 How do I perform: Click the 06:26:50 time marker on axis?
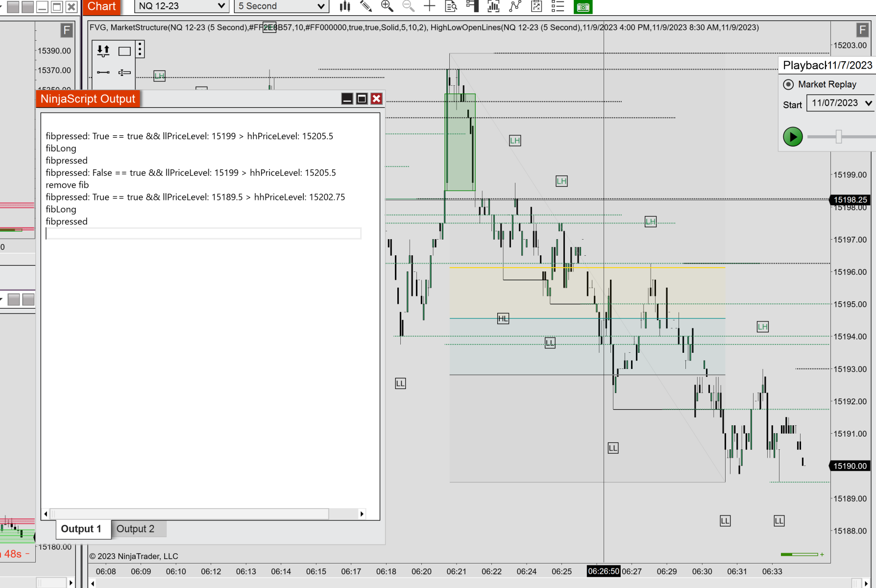click(604, 571)
